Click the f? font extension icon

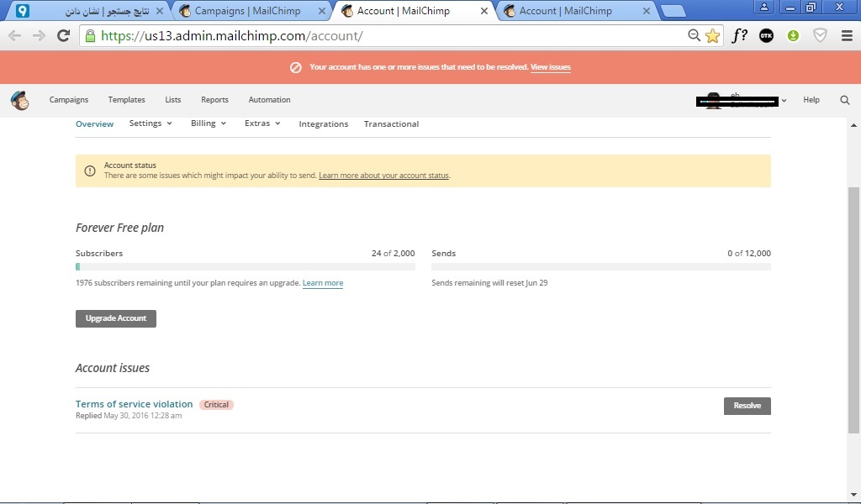point(739,36)
